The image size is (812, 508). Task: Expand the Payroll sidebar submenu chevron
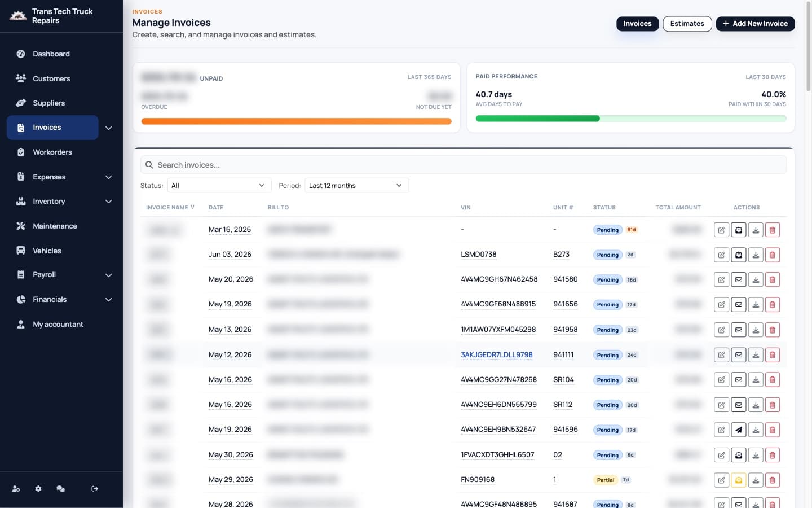pos(109,275)
